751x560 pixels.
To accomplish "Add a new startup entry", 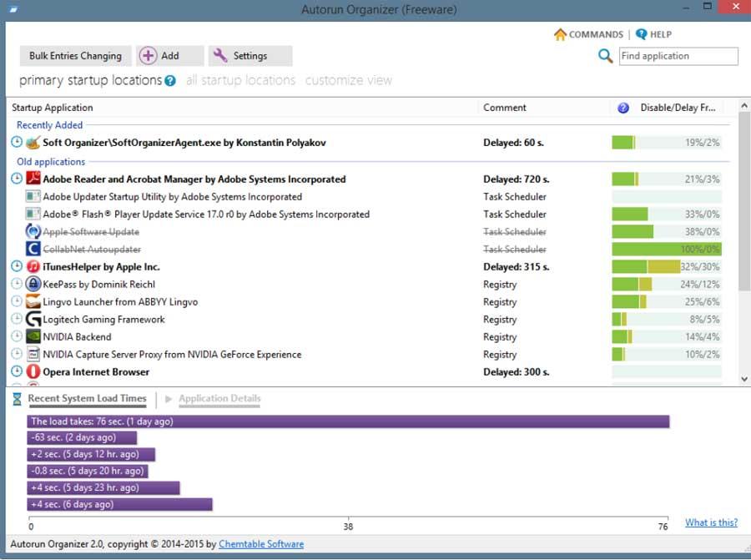I will pos(170,56).
